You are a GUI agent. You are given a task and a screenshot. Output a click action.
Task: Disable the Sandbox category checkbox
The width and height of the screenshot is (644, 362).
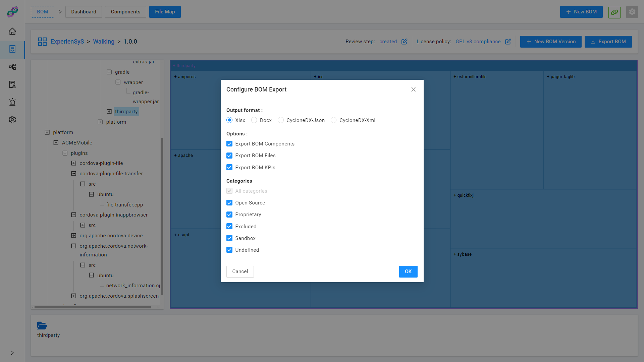[229, 238]
